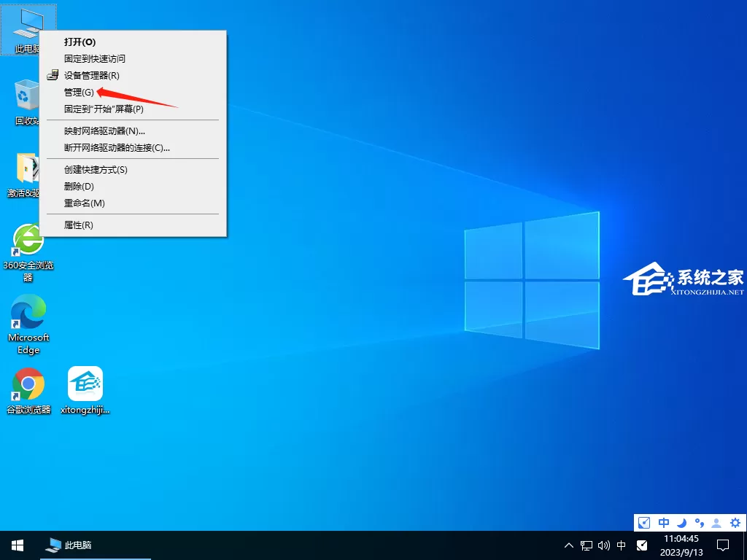The image size is (747, 560).
Task: Click the volume speaker tray icon
Action: pos(603,545)
